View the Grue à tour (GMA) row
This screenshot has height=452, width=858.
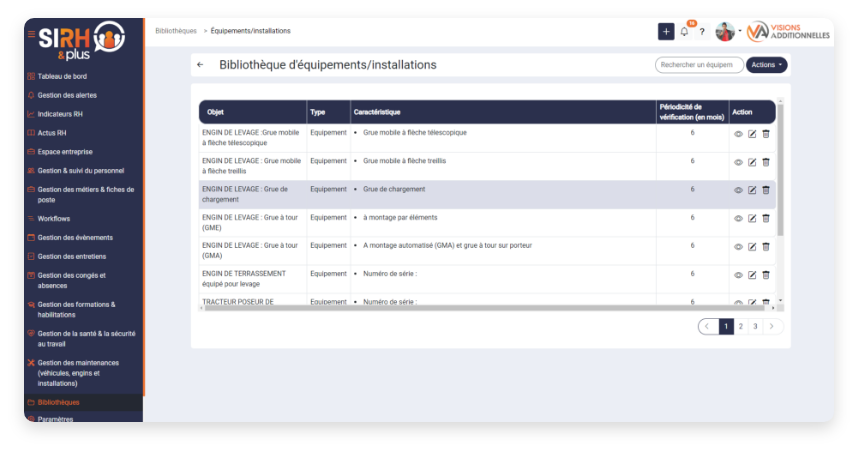pyautogui.click(x=738, y=247)
